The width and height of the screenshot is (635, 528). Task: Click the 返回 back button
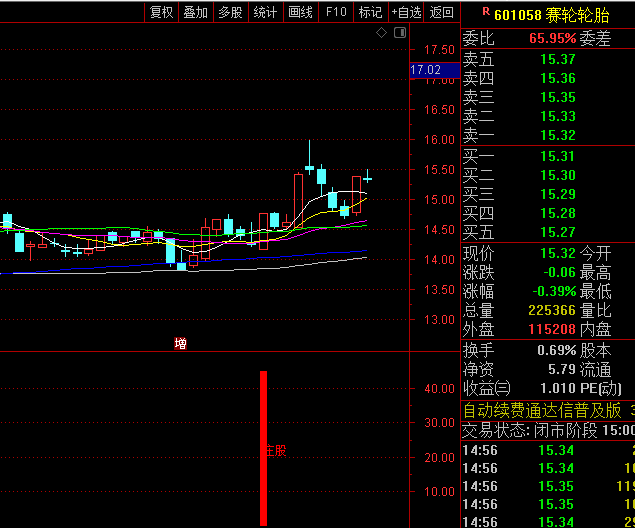click(x=441, y=12)
